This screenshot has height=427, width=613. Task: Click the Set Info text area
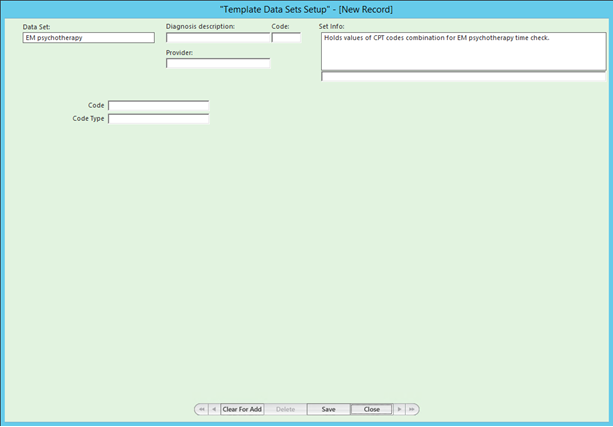(x=464, y=52)
